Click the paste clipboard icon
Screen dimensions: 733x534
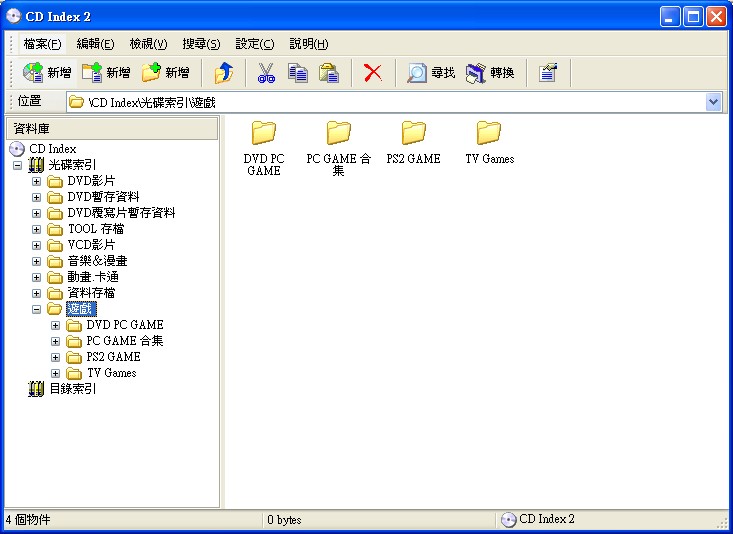coord(328,73)
